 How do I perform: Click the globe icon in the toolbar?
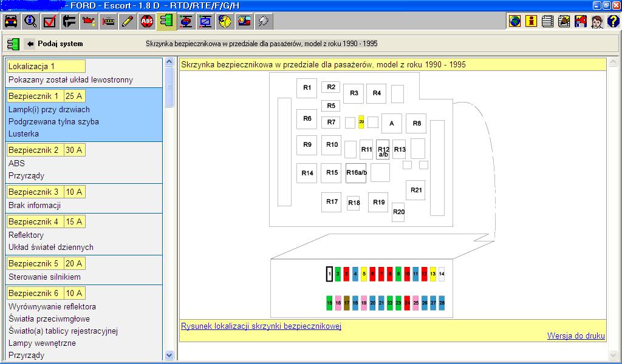pyautogui.click(x=515, y=22)
